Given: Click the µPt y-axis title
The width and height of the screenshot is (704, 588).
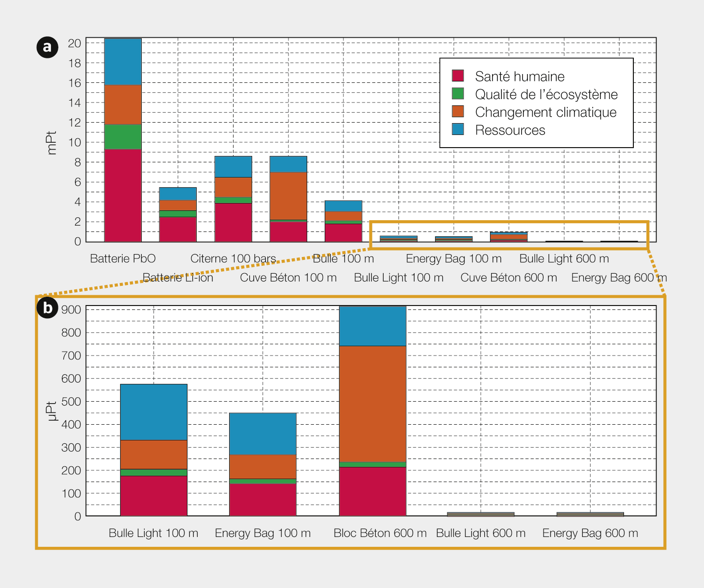Looking at the screenshot, I should [x=52, y=411].
